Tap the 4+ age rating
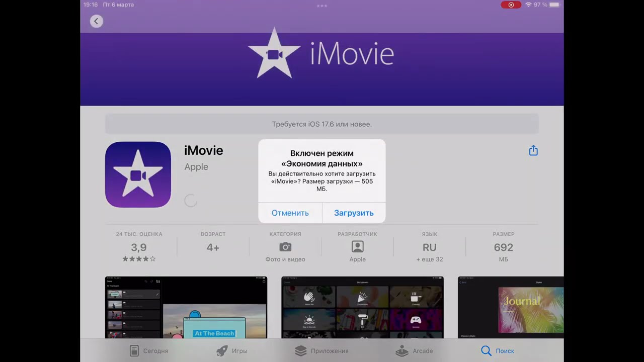Viewport: 644px width, 362px height. (213, 247)
